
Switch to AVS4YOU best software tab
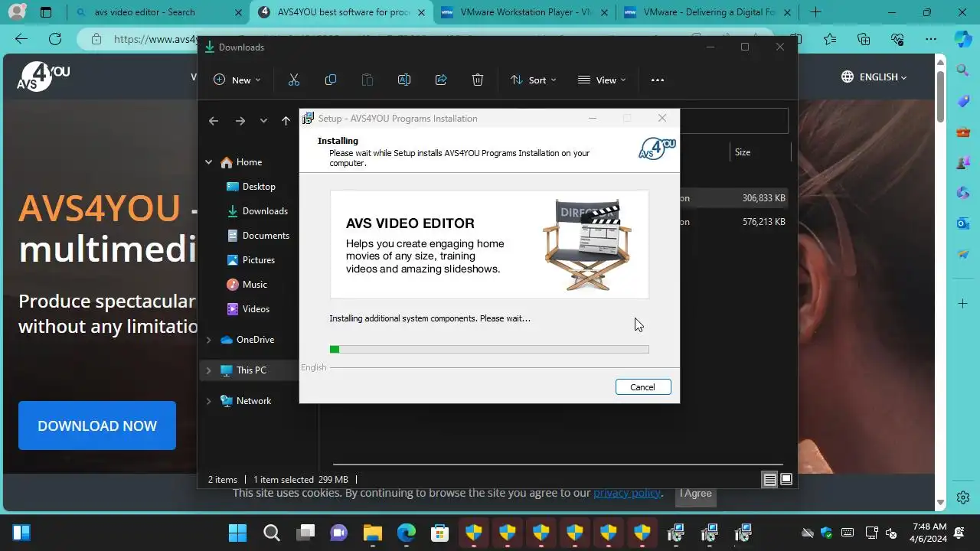[341, 12]
